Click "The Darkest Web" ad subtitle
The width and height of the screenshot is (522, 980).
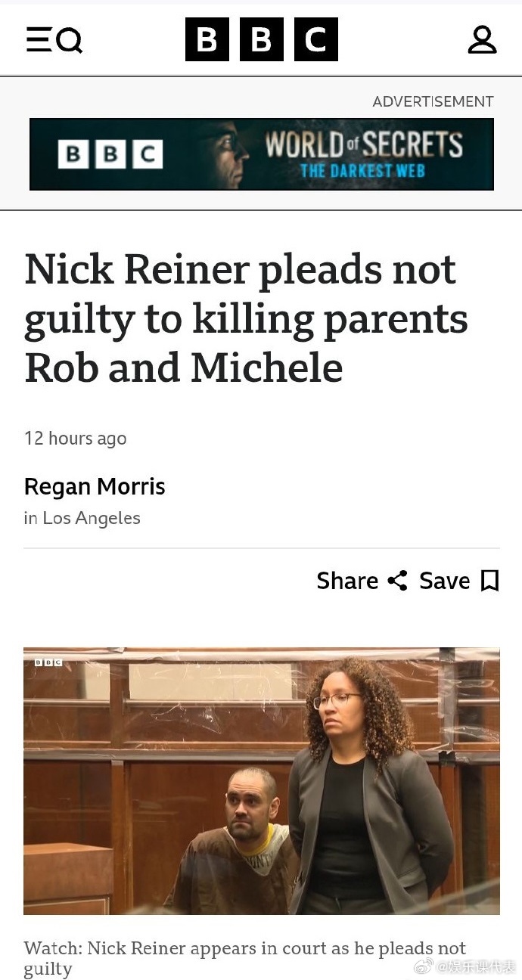[x=362, y=170]
